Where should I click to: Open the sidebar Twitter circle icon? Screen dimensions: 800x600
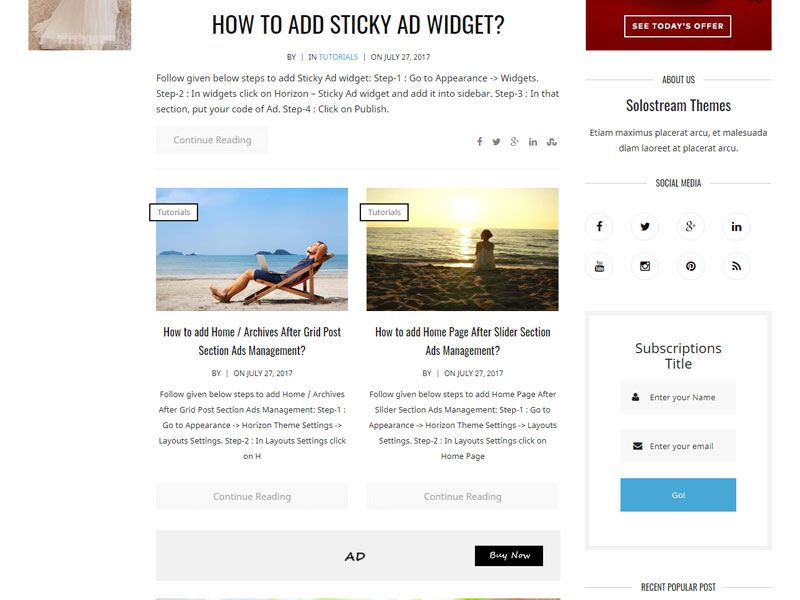tap(645, 227)
